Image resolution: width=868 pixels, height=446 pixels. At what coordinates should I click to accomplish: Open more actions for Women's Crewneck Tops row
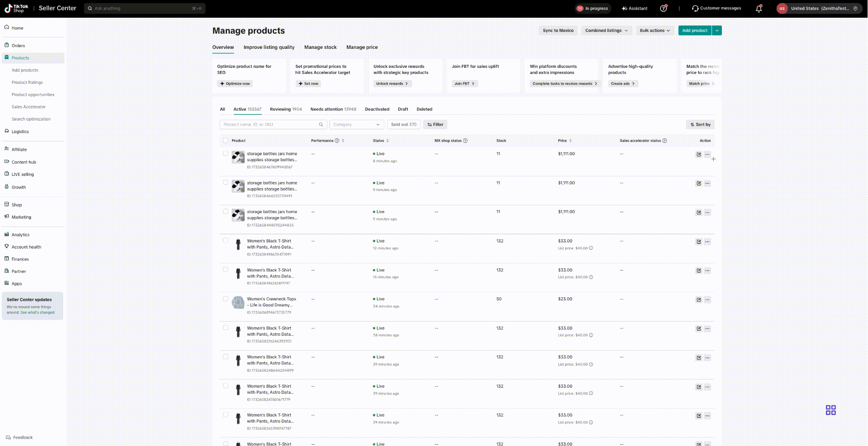click(x=707, y=299)
